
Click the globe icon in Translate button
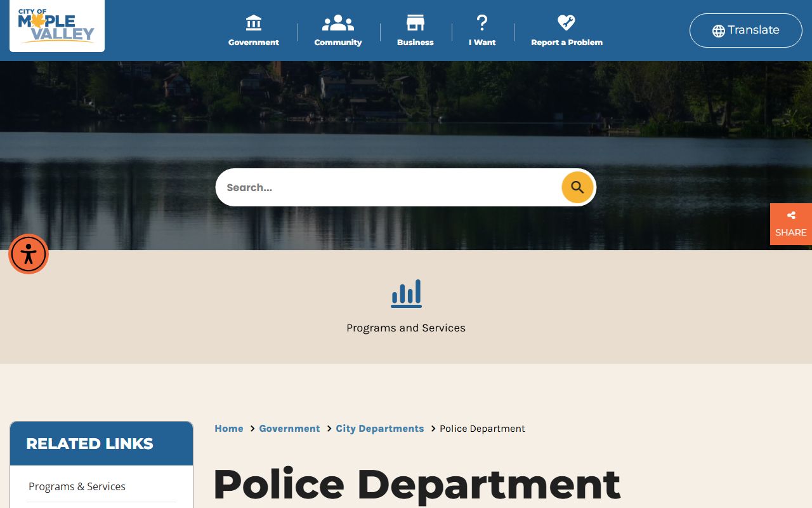pyautogui.click(x=719, y=31)
